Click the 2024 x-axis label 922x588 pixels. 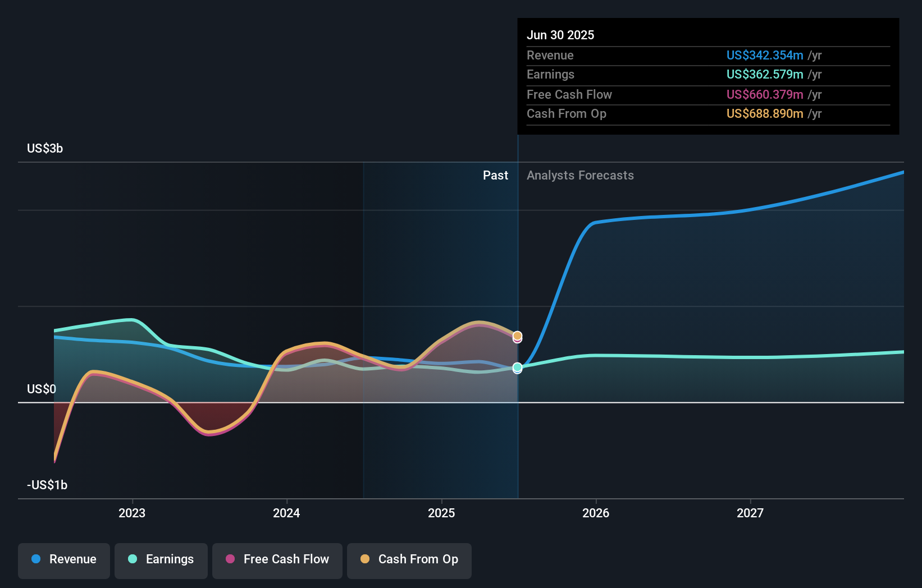click(x=286, y=513)
